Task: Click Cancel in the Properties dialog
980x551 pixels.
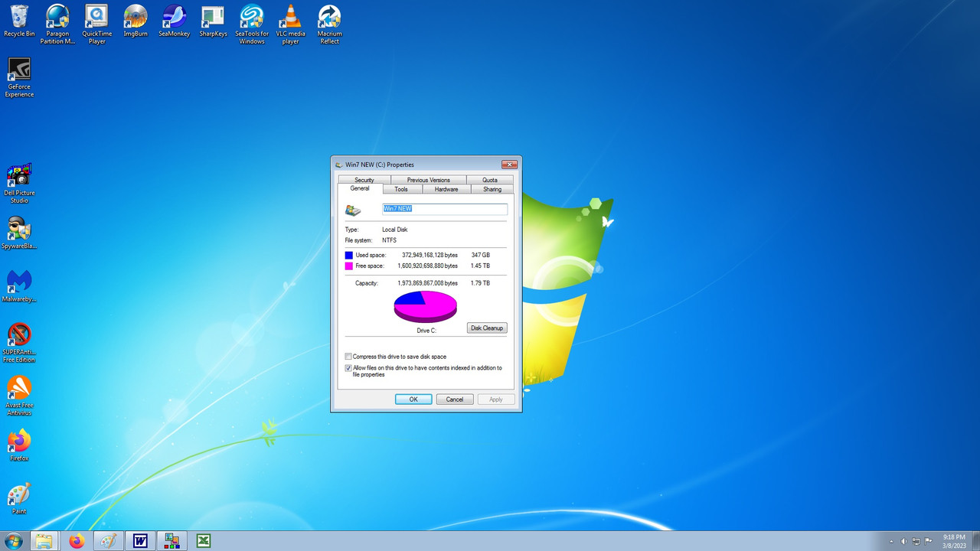Action: (455, 399)
